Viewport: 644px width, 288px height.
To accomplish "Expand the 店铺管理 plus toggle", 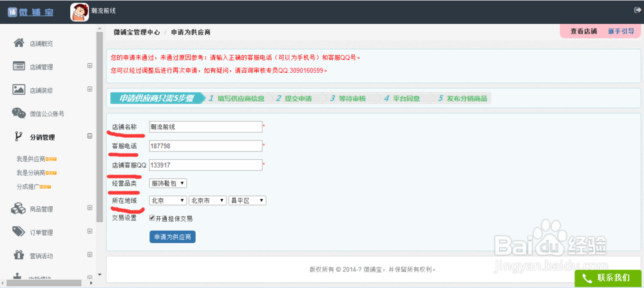I will (x=90, y=65).
